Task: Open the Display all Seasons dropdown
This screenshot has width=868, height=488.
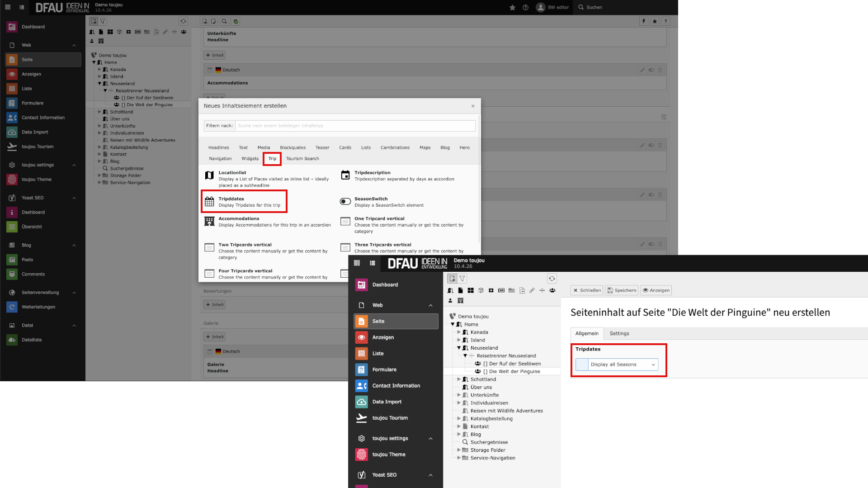Action: (x=622, y=365)
